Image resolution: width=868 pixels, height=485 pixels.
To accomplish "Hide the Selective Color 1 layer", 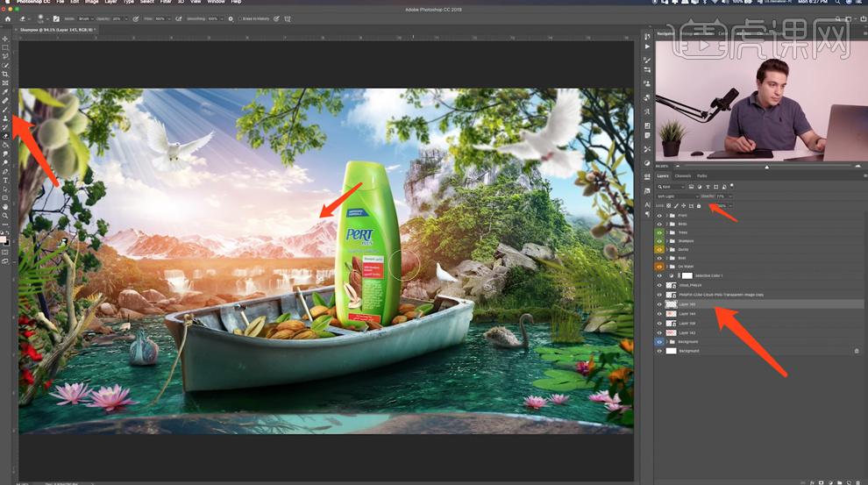I will click(x=659, y=275).
